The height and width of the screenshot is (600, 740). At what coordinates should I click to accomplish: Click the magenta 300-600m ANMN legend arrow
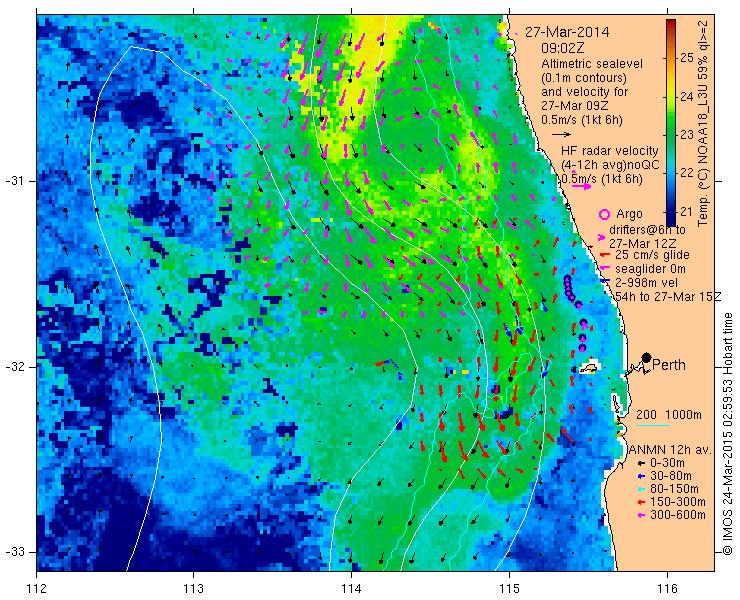(641, 515)
